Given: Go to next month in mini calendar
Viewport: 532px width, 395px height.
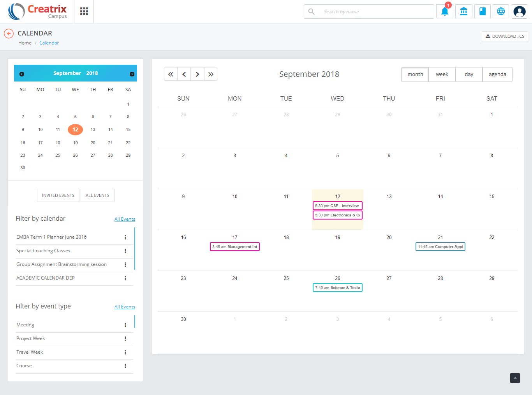Looking at the screenshot, I should tap(132, 74).
